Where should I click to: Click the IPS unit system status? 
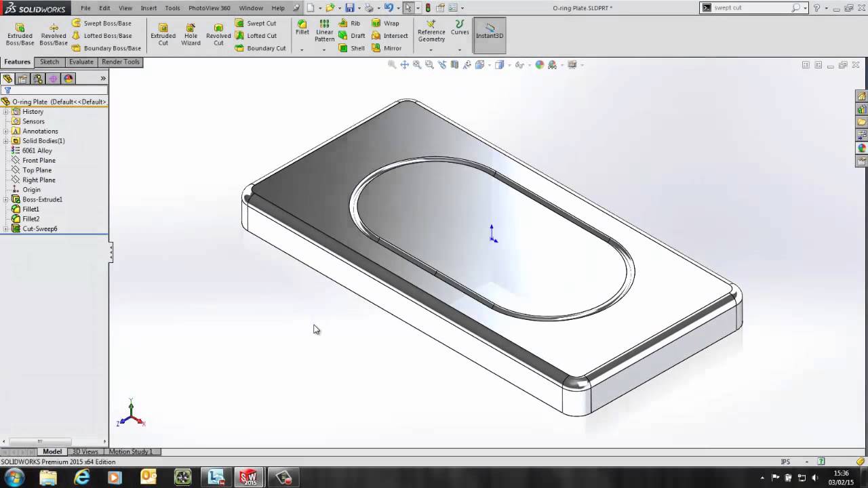pos(785,462)
